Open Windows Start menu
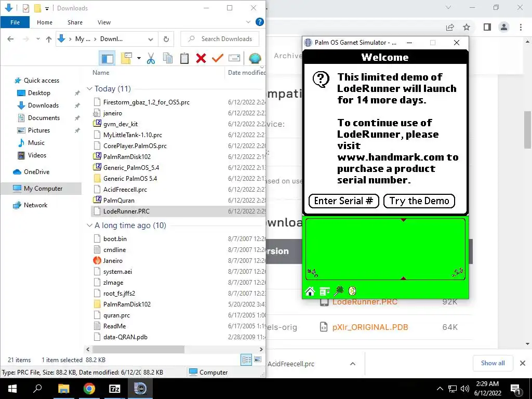Viewport: 532px width, 399px height. (x=12, y=389)
